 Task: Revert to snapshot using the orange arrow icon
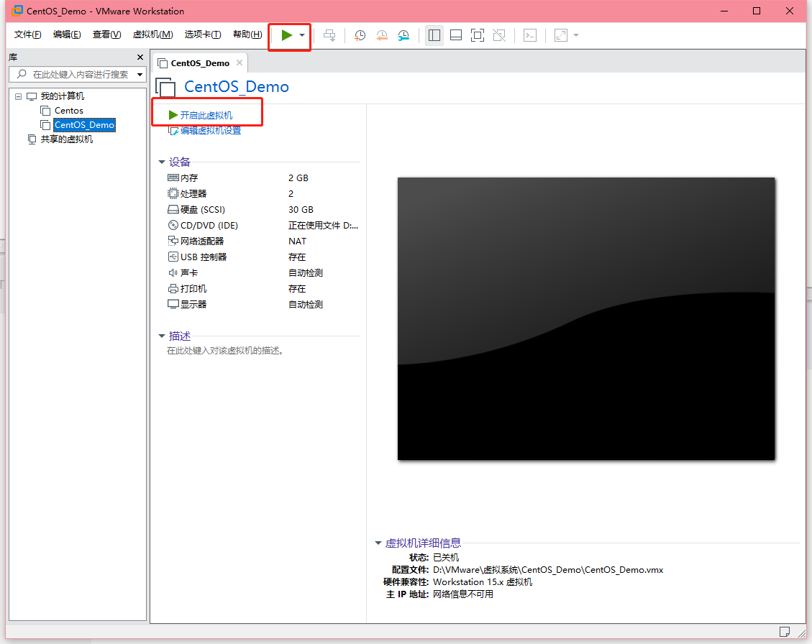coord(382,35)
